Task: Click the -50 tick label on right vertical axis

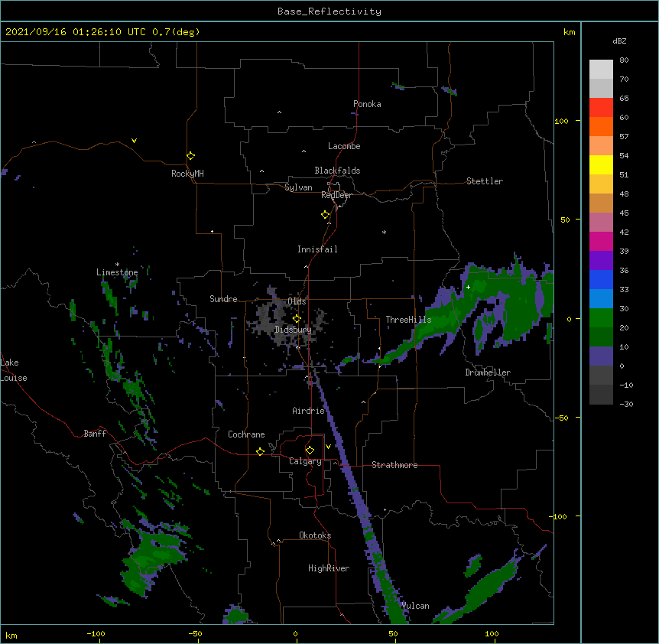Action: (561, 418)
